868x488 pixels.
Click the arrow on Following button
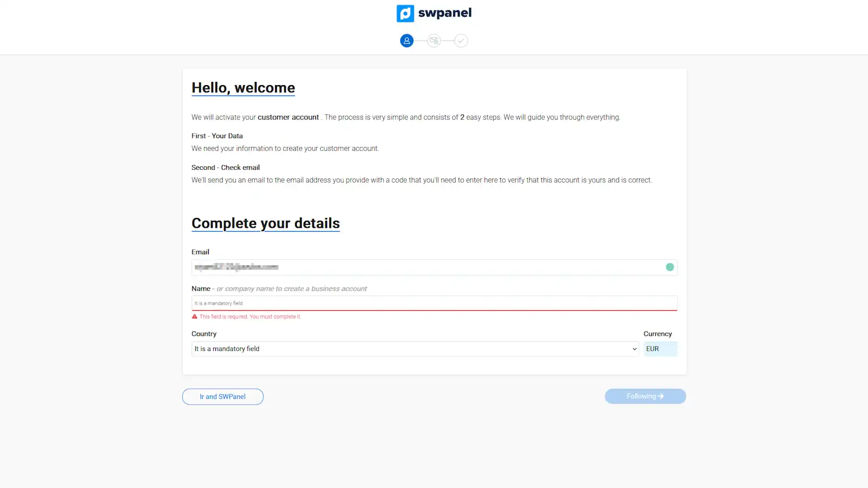pos(661,396)
